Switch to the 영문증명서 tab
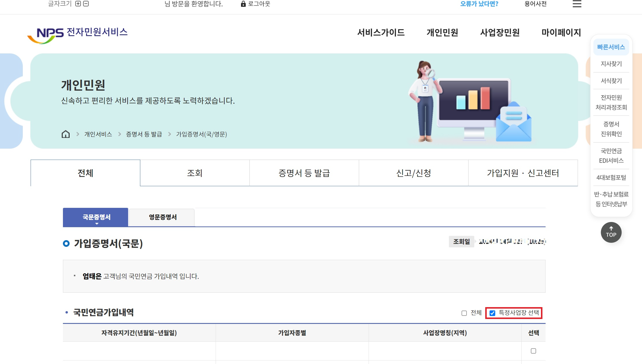 (163, 217)
